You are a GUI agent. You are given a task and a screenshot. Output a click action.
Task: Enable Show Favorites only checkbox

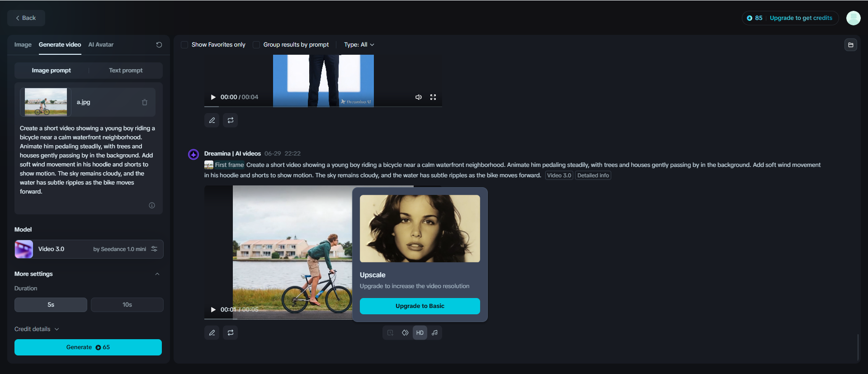184,45
